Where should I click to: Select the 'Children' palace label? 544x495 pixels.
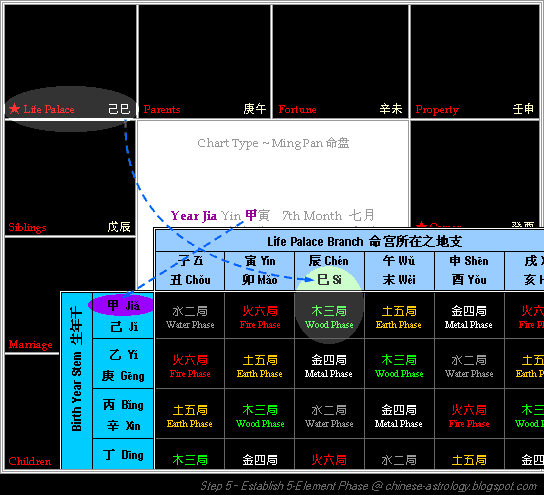(29, 461)
